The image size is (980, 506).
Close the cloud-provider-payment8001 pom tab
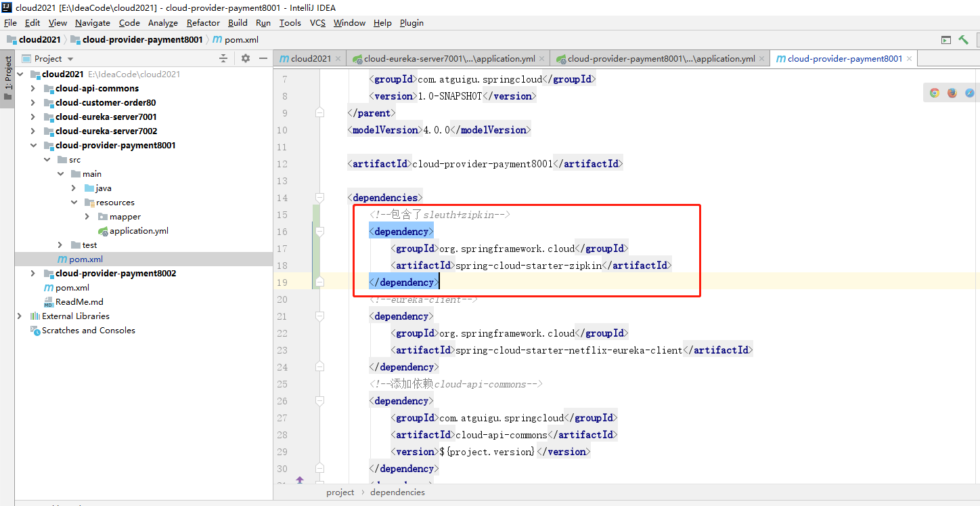coord(910,59)
